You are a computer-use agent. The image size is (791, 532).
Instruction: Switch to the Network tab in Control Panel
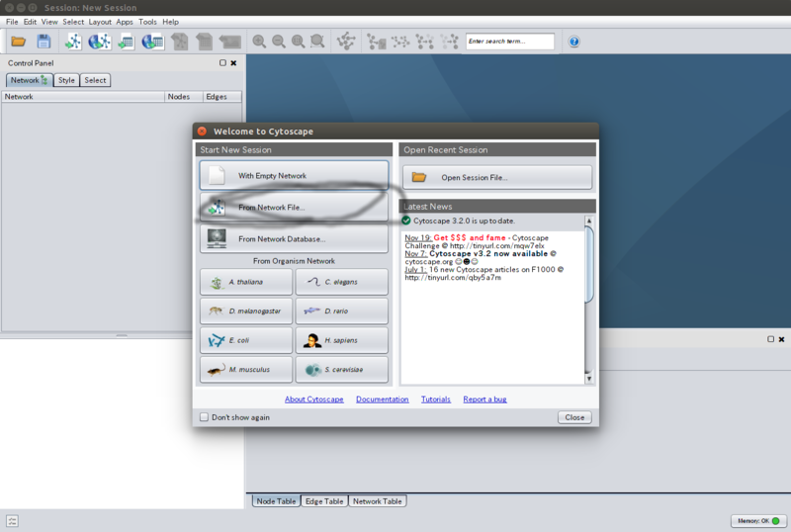(x=30, y=80)
